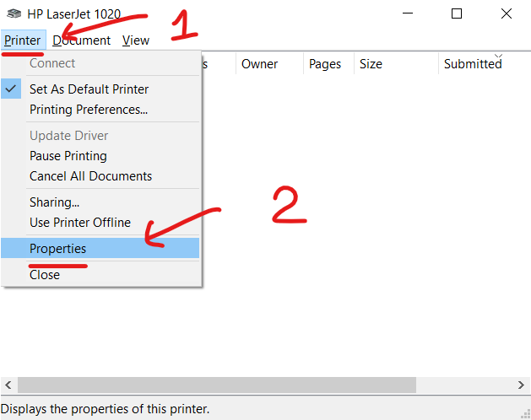Click the horizontal scrollbar left arrow

coord(8,385)
